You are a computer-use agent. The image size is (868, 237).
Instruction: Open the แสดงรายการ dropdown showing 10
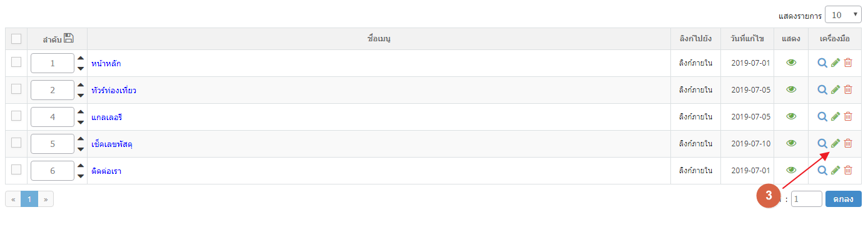tap(843, 14)
